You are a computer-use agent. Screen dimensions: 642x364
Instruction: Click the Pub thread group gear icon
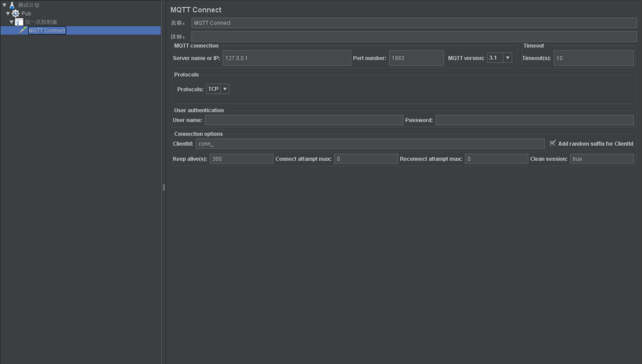[15, 13]
